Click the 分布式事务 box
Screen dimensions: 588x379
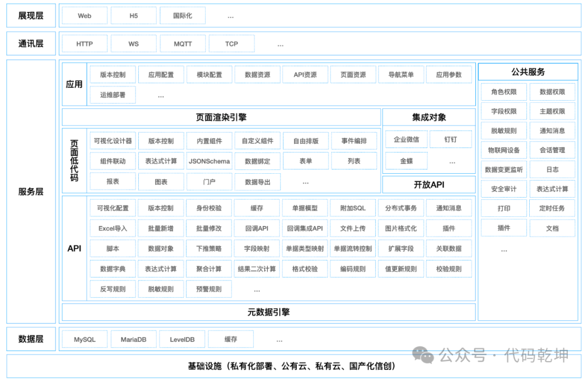coord(401,208)
